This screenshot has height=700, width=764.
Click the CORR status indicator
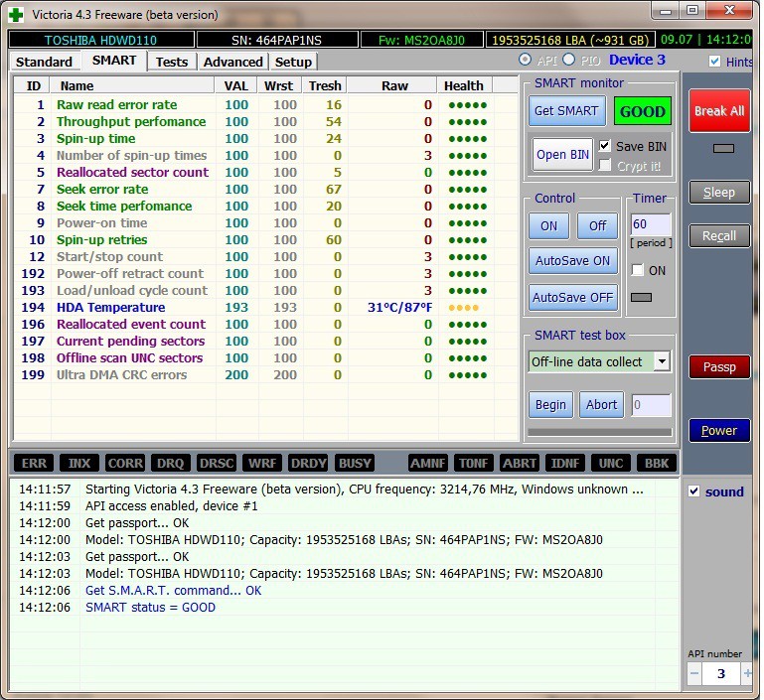(x=125, y=463)
